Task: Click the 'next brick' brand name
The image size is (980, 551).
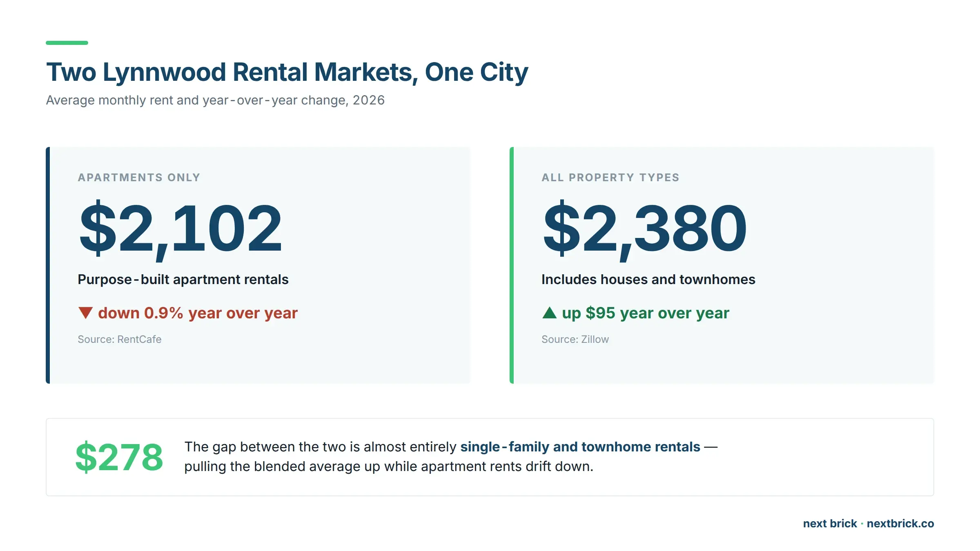Action: [830, 524]
